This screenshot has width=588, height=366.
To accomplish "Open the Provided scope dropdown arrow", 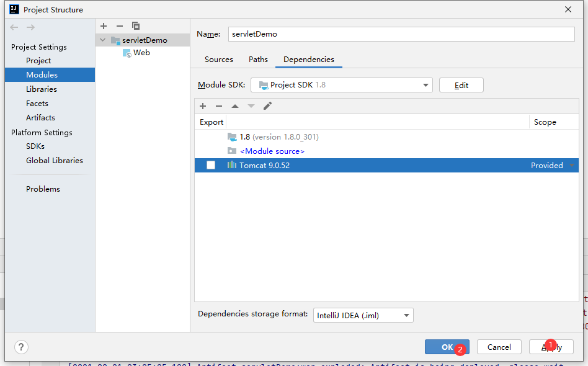I will [572, 166].
